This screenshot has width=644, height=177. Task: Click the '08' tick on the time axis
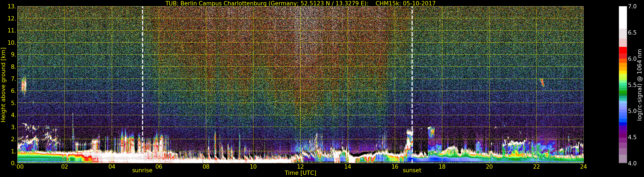coord(206,167)
